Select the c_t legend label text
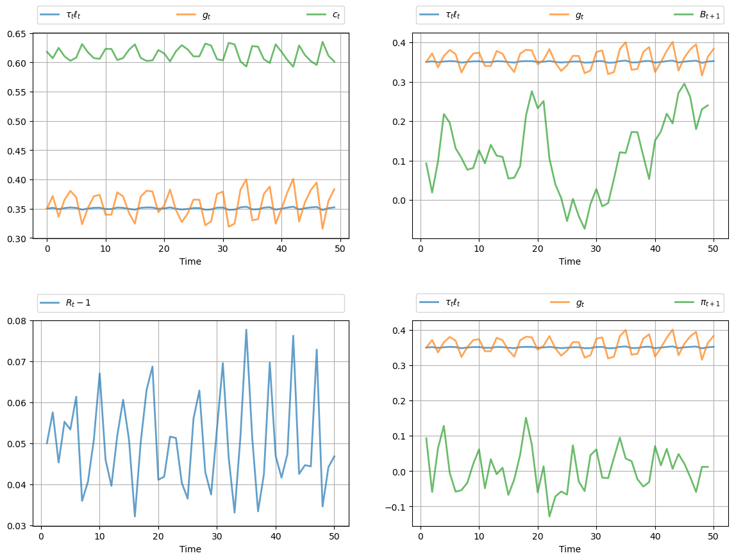This screenshot has width=734, height=560. (x=336, y=15)
